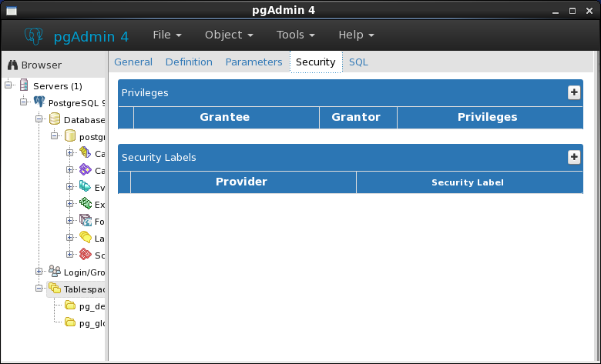Viewport: 601px width, 364px height.
Task: Collapse the postgres database node
Action: click(54, 136)
